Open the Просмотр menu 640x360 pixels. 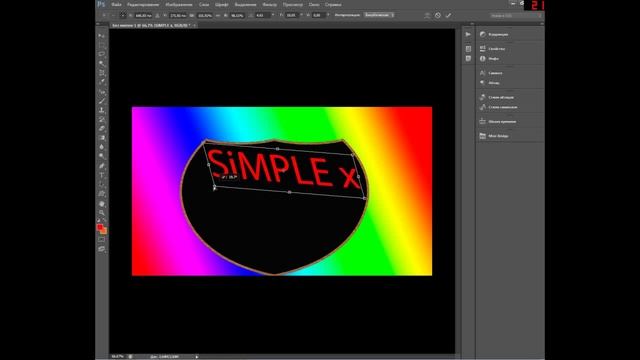pyautogui.click(x=293, y=4)
